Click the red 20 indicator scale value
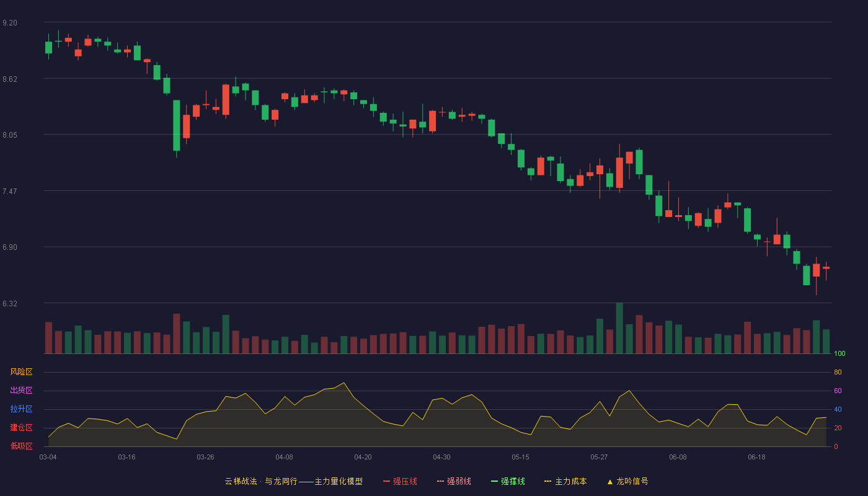This screenshot has height=496, width=868. pyautogui.click(x=838, y=428)
